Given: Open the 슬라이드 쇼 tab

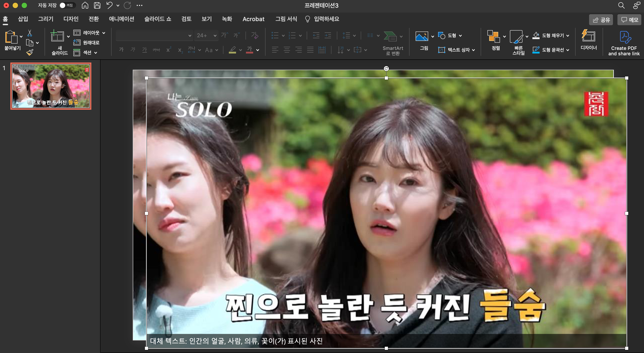Looking at the screenshot, I should (x=158, y=19).
